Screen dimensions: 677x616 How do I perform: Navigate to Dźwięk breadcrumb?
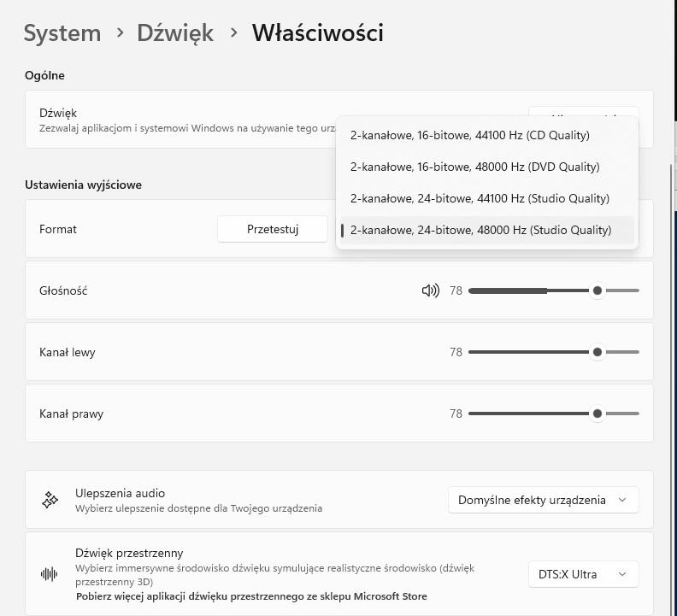tap(175, 33)
